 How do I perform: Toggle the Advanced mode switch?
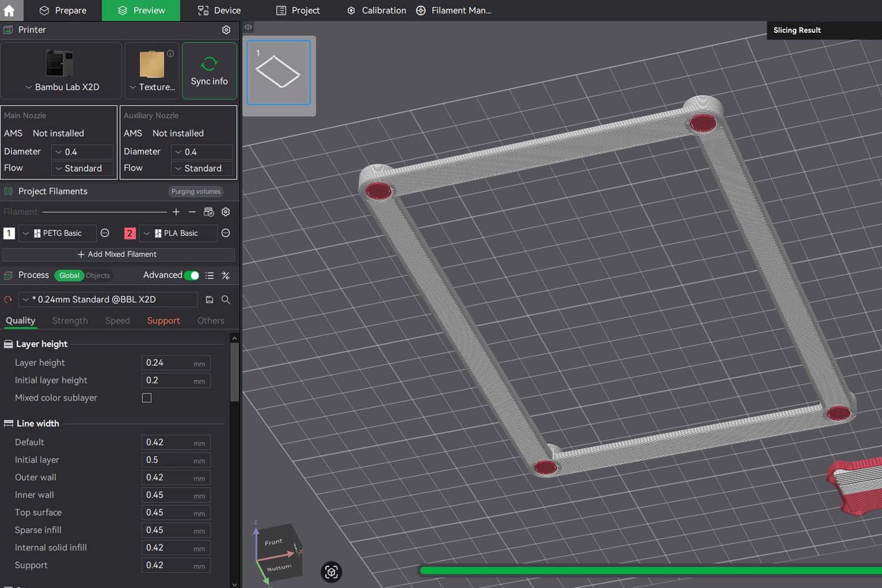click(192, 275)
